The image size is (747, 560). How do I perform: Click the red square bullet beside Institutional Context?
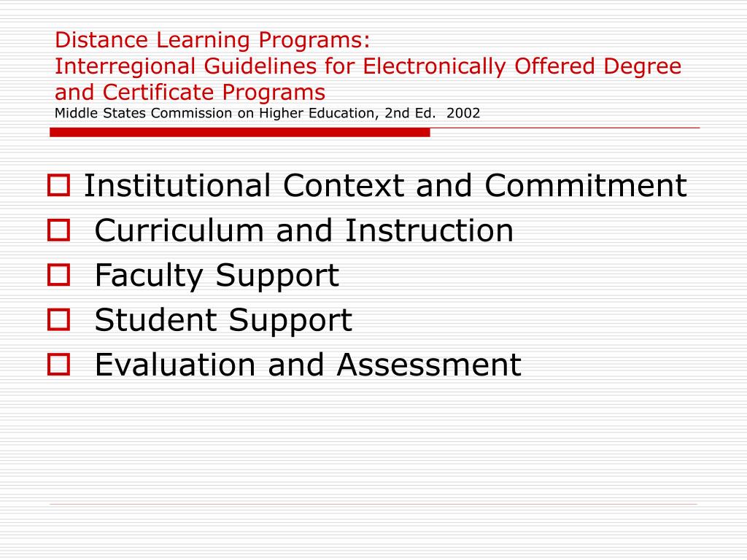click(x=58, y=185)
